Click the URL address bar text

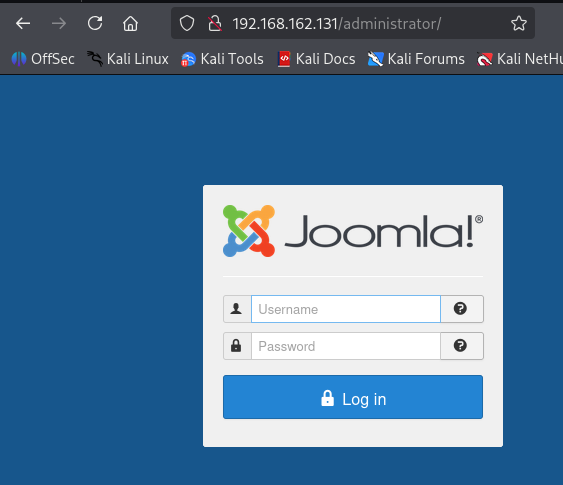336,24
